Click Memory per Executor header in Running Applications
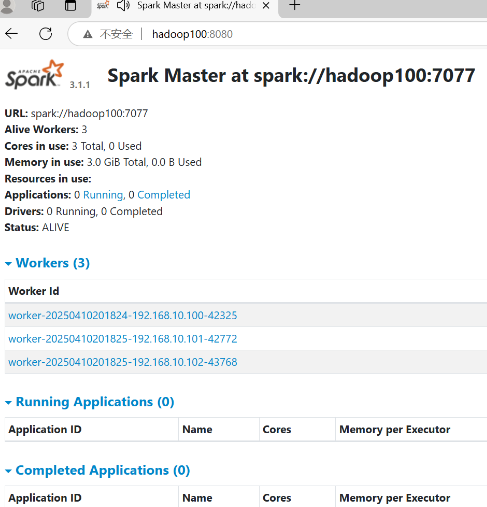Viewport: 487px width, 507px height. (x=395, y=429)
